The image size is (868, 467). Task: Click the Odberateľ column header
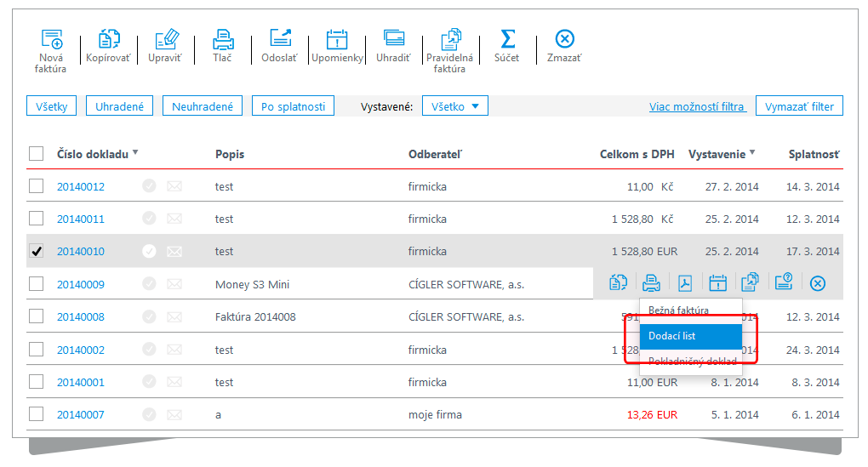tap(435, 154)
